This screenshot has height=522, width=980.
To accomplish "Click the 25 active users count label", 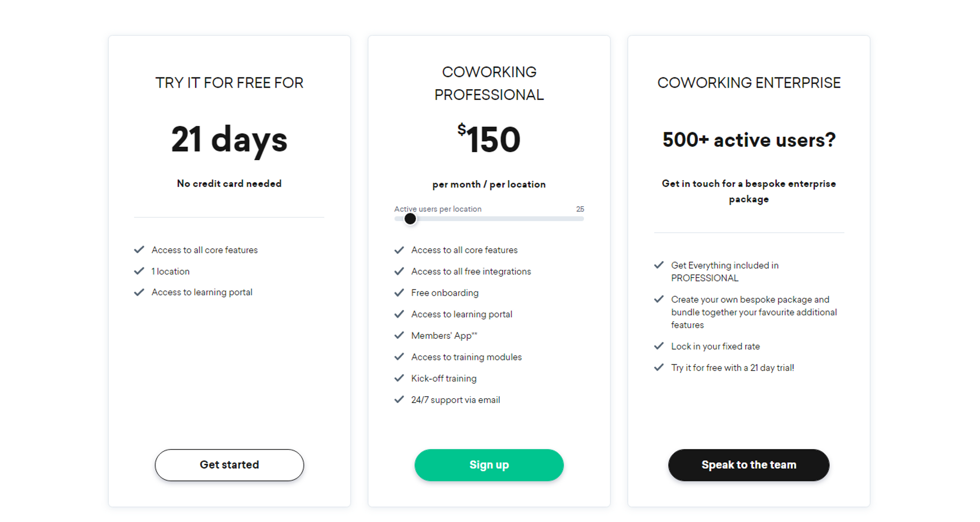I will 580,209.
